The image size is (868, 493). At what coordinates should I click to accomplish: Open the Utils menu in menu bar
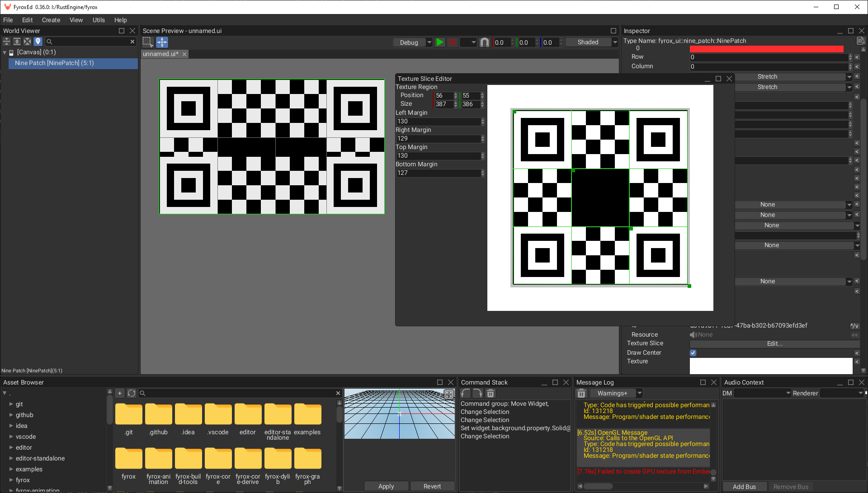click(x=97, y=20)
